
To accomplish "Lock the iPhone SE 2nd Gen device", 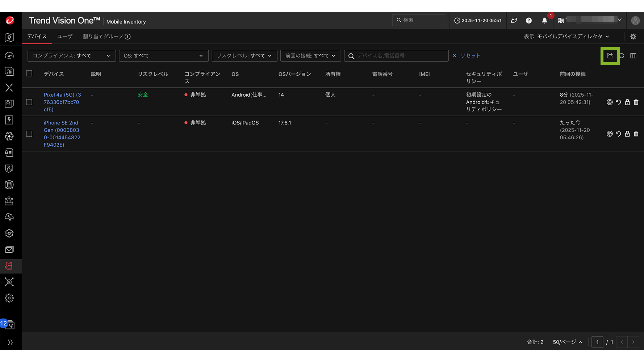I will click(x=627, y=134).
